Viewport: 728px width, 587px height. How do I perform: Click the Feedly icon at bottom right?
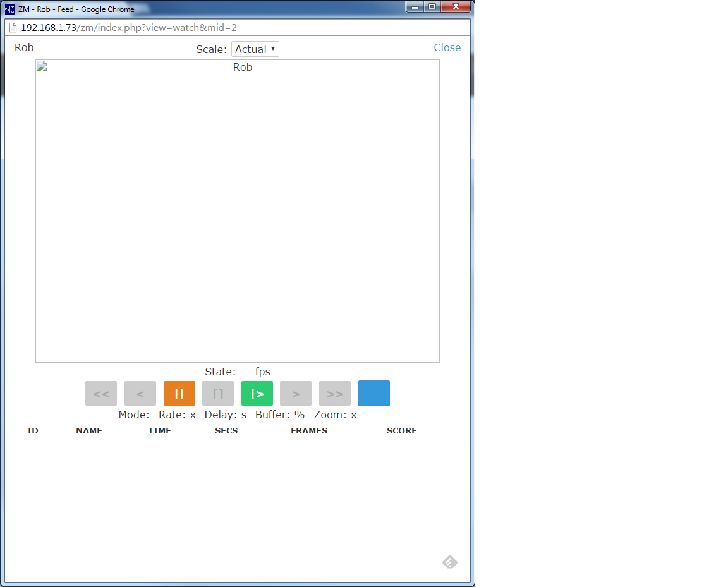[x=450, y=562]
